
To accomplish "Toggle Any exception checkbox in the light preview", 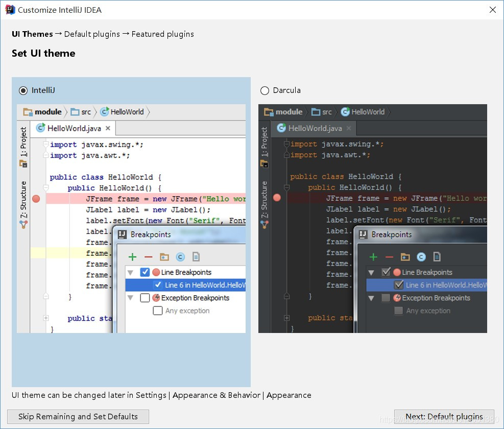I will coord(158,311).
